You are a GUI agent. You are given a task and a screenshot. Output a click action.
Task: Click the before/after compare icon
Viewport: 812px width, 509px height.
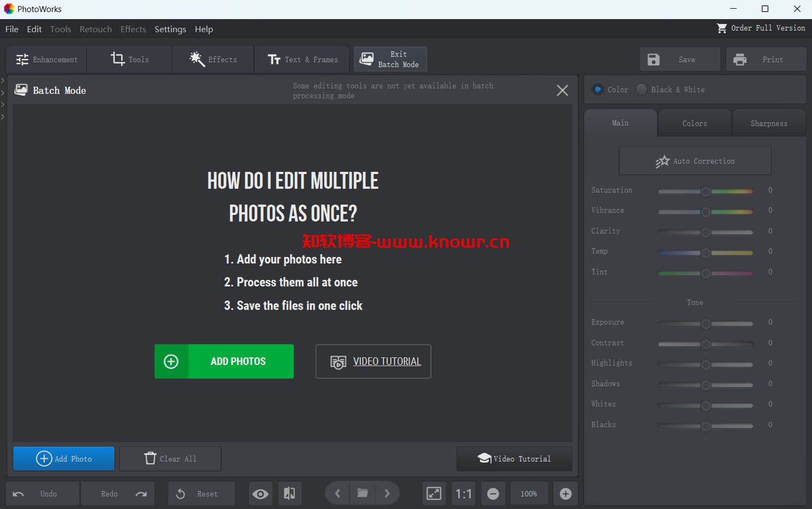point(289,494)
